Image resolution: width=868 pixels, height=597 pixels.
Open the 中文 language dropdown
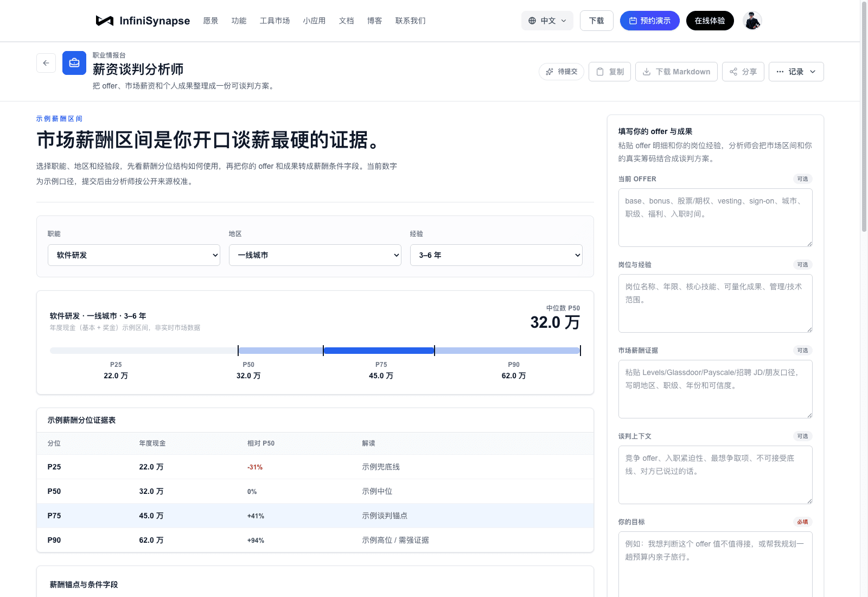point(547,21)
